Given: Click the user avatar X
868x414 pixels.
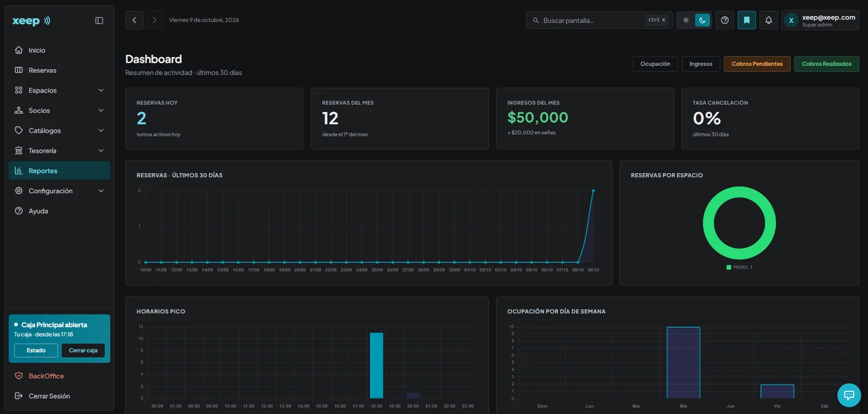Looking at the screenshot, I should point(791,21).
